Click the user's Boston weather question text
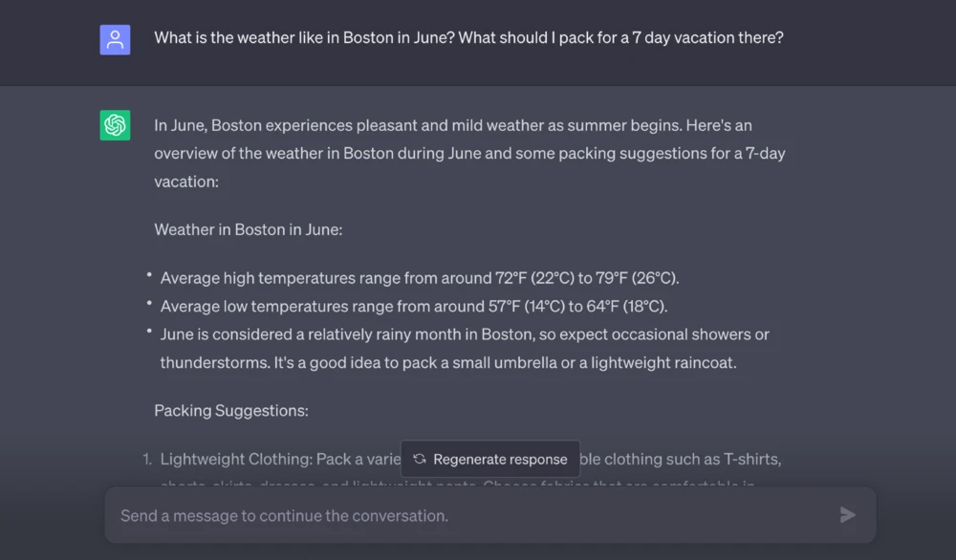Viewport: 956px width, 560px height. click(468, 39)
